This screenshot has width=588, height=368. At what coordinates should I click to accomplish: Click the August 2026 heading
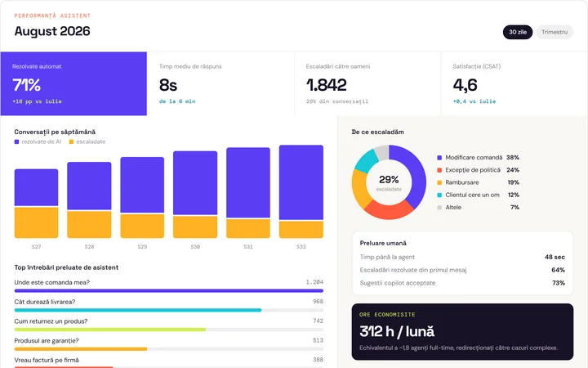click(52, 31)
